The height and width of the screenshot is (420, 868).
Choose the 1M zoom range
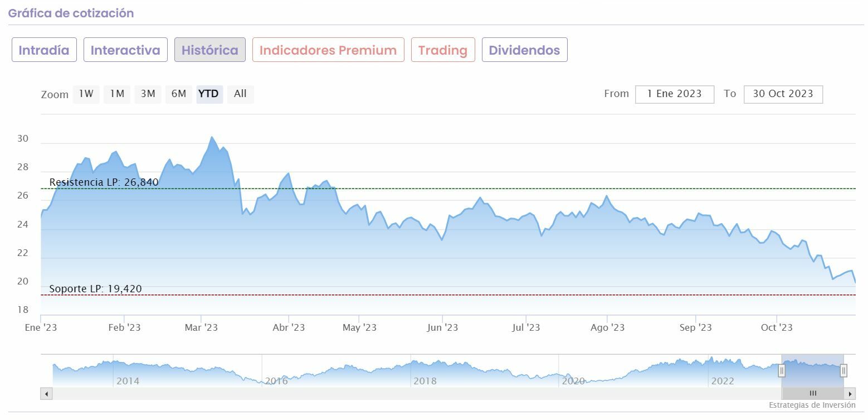coord(117,94)
